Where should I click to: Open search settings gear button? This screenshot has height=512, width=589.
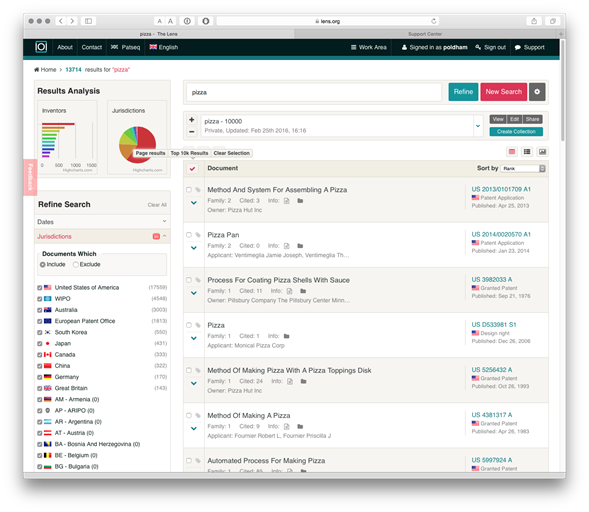(x=537, y=92)
